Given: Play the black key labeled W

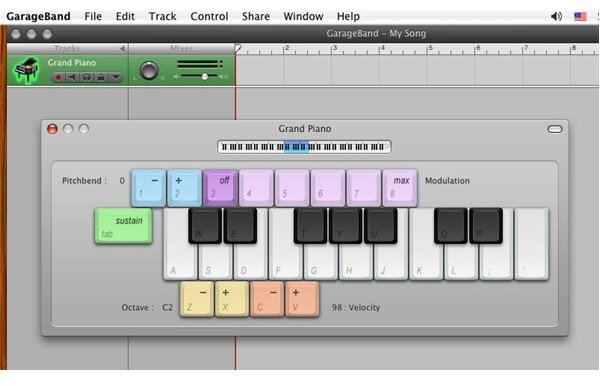Looking at the screenshot, I should (x=205, y=225).
